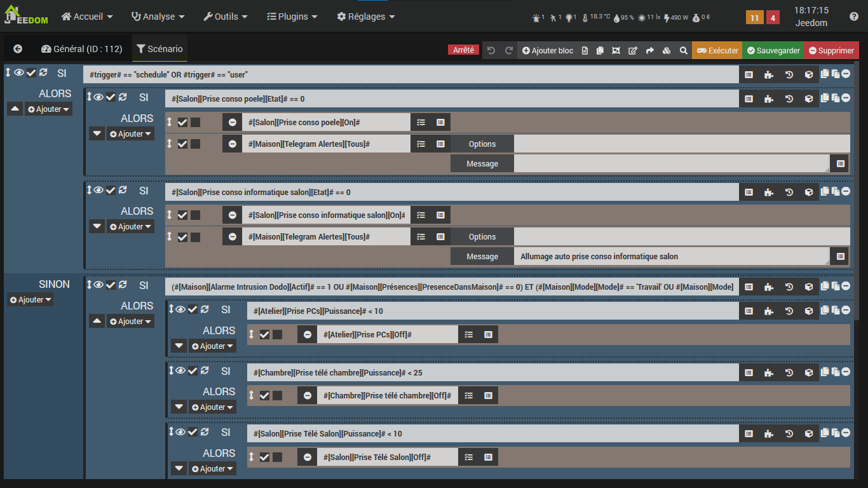Toggle the eye icon on the trigger SI block
Screen dimensions: 868x488
[x=19, y=73]
